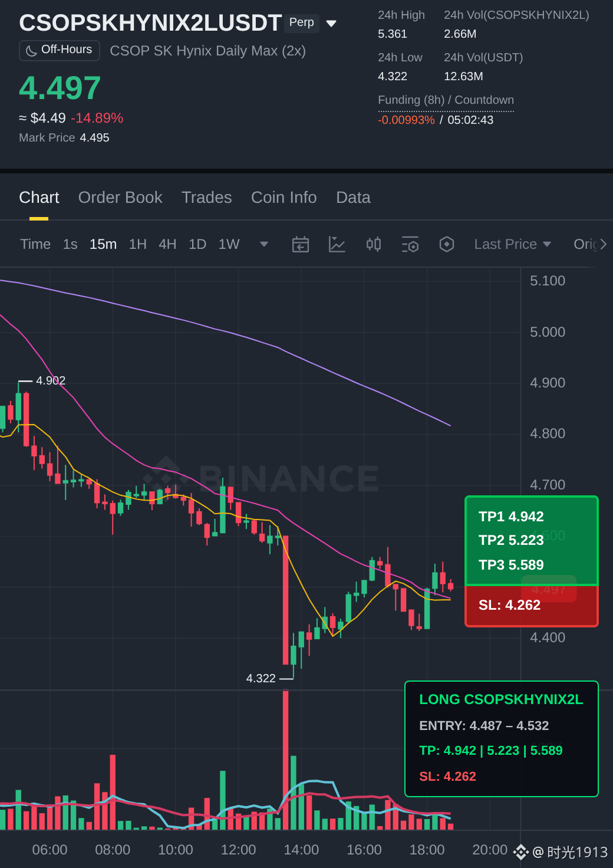
Task: Tap the Off-Hours moon badge
Action: coord(60,50)
